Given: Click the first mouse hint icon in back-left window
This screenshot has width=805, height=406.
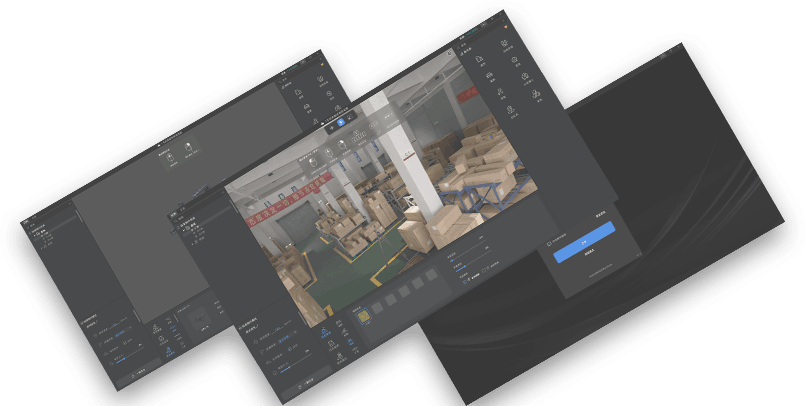Looking at the screenshot, I should (171, 157).
